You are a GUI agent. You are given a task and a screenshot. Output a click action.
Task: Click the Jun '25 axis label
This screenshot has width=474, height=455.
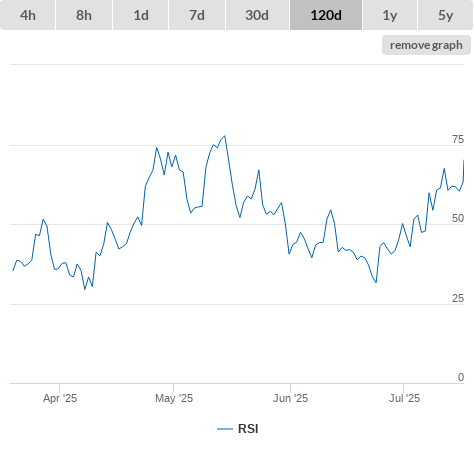click(x=290, y=398)
